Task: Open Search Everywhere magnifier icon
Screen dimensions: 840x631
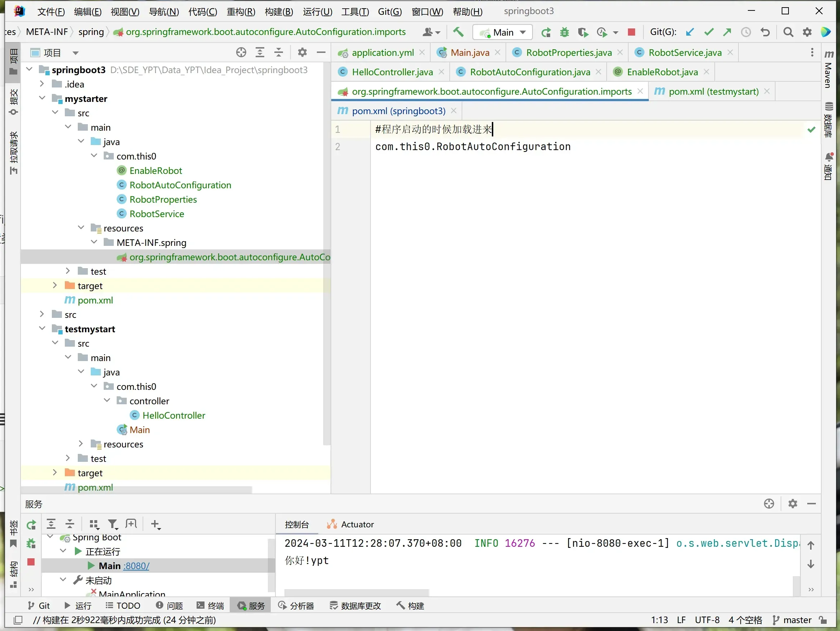Action: [x=789, y=32]
